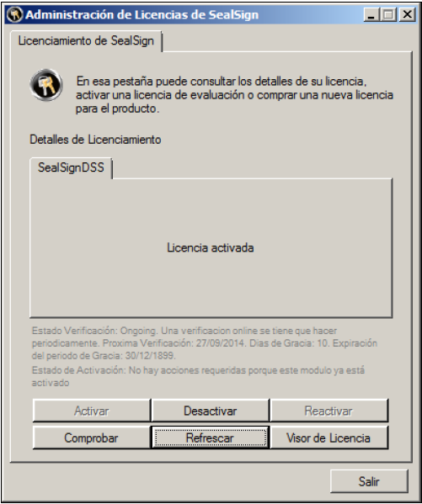422x504 pixels.
Task: Click the Detalles de Licenciamiento label
Action: (x=95, y=140)
